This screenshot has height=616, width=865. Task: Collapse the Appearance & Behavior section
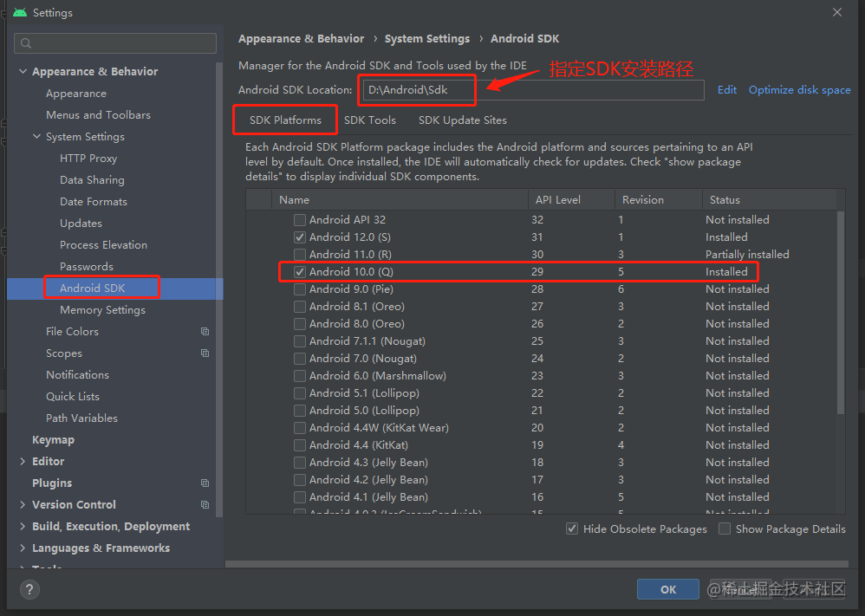23,71
